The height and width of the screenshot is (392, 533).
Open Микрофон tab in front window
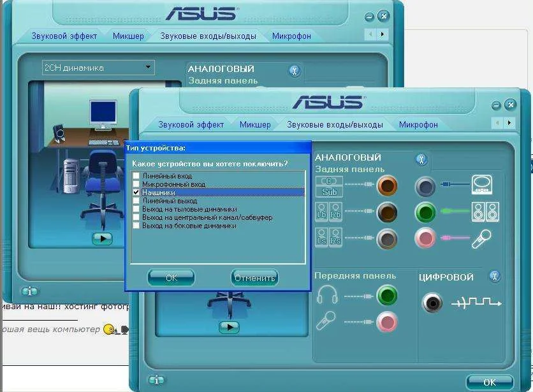pos(418,124)
